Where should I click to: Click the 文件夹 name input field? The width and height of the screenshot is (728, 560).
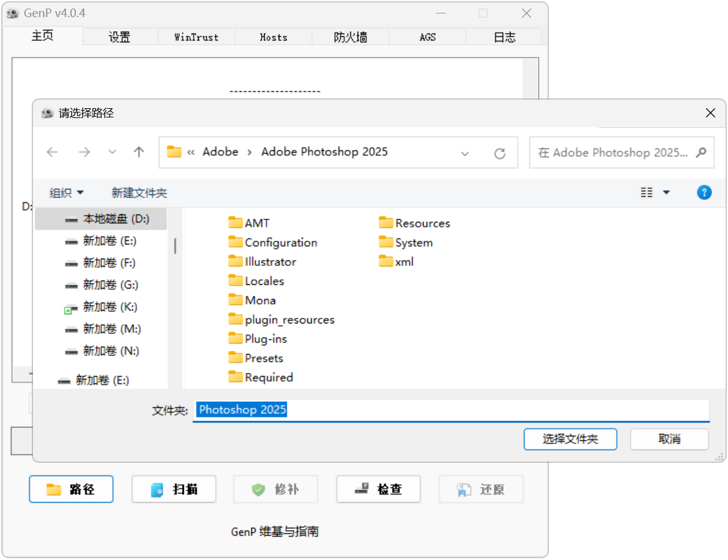451,410
